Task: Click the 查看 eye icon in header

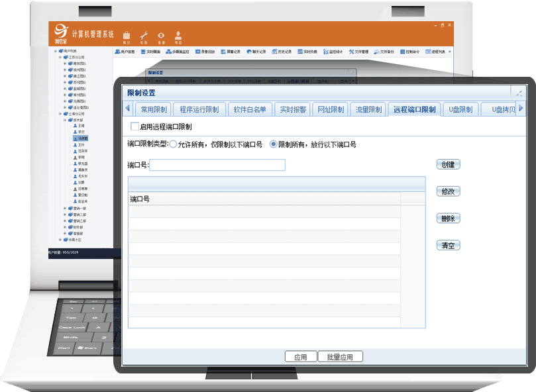Action: (x=161, y=36)
